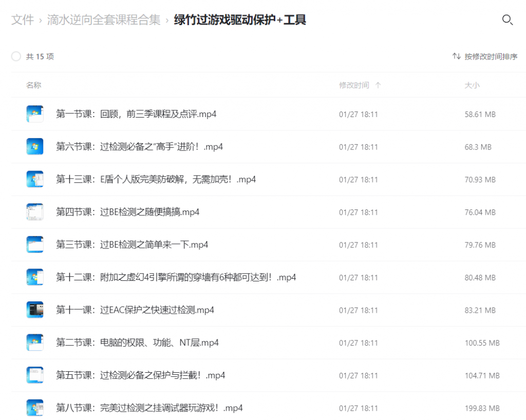Sort by the 名称 column header
Screen dimensions: 526x420
click(x=33, y=85)
